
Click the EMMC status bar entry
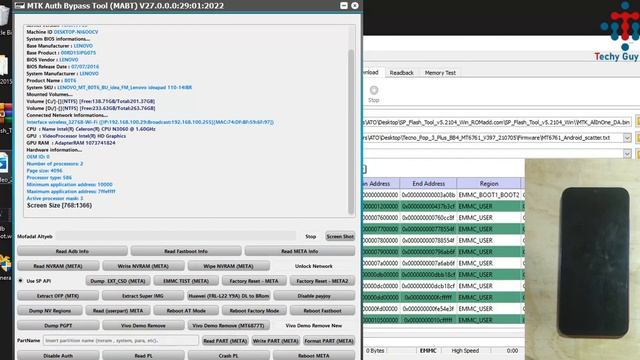(x=428, y=351)
